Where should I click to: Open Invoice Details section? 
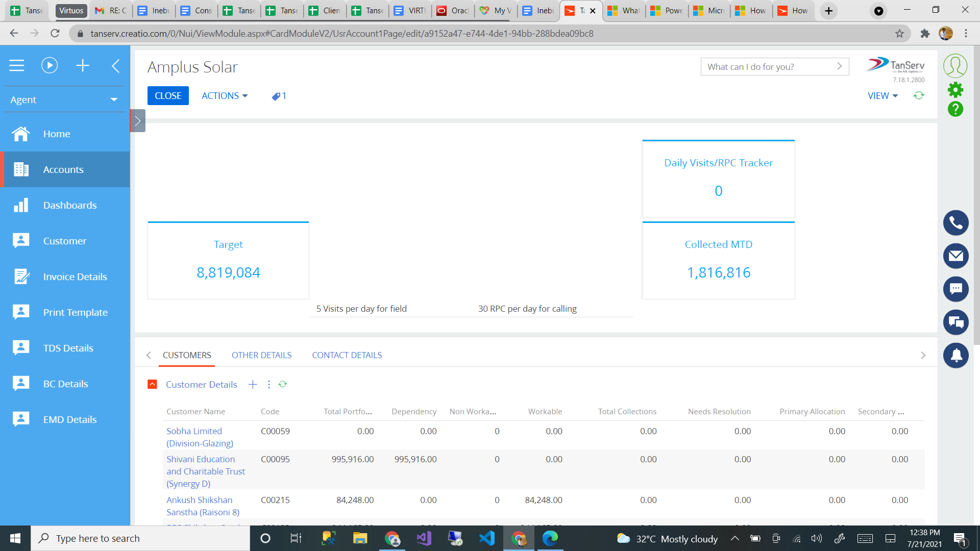pos(65,277)
